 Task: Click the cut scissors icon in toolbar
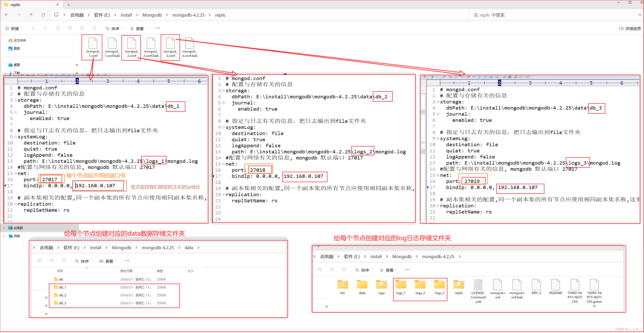(33, 28)
